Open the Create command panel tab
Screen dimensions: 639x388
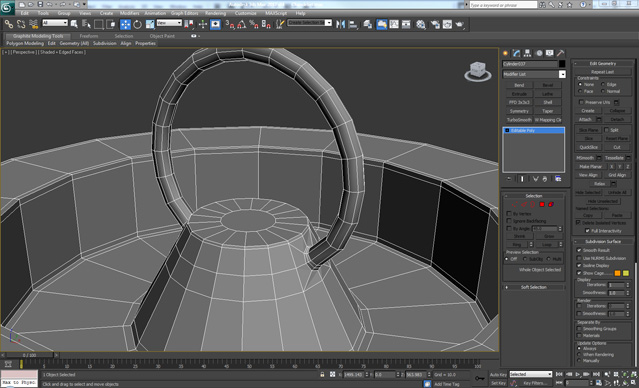click(506, 53)
